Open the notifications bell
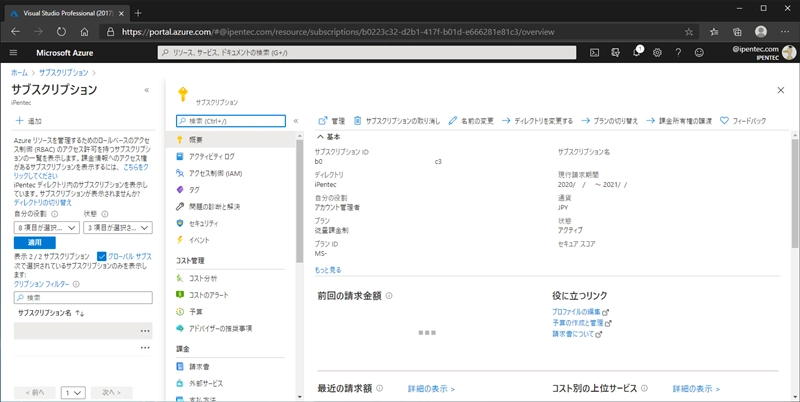The height and width of the screenshot is (402, 800). 637,53
